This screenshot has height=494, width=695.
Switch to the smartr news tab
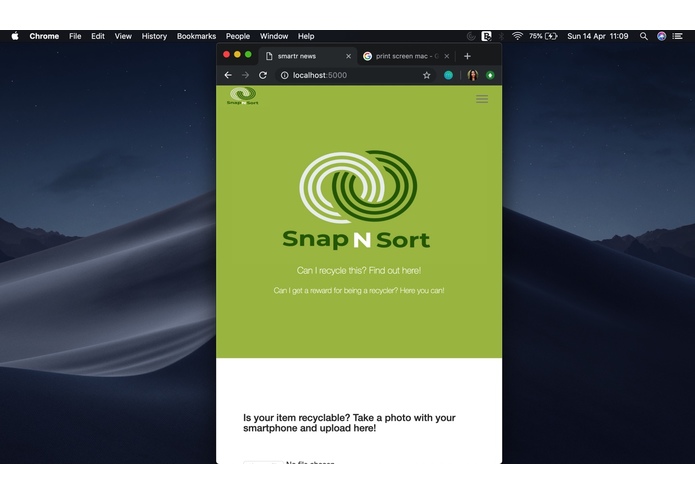pyautogui.click(x=307, y=56)
